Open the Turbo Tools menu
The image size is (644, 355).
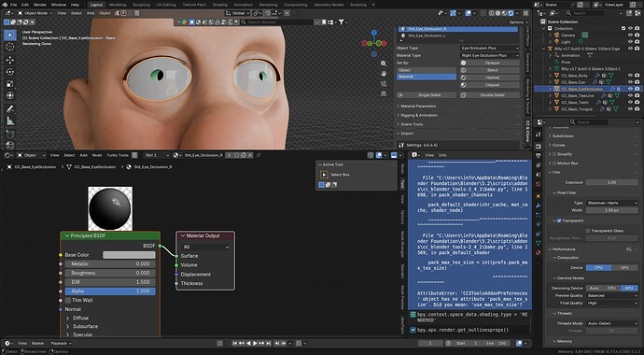tap(118, 155)
